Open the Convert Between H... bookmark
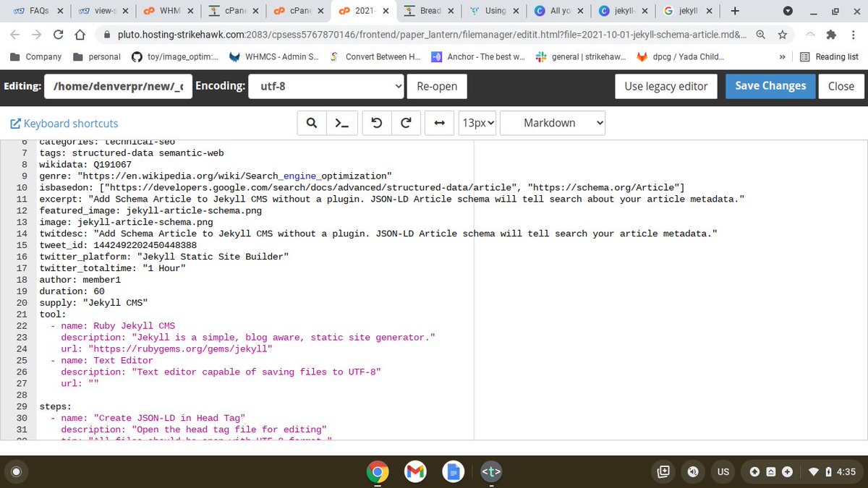 375,56
